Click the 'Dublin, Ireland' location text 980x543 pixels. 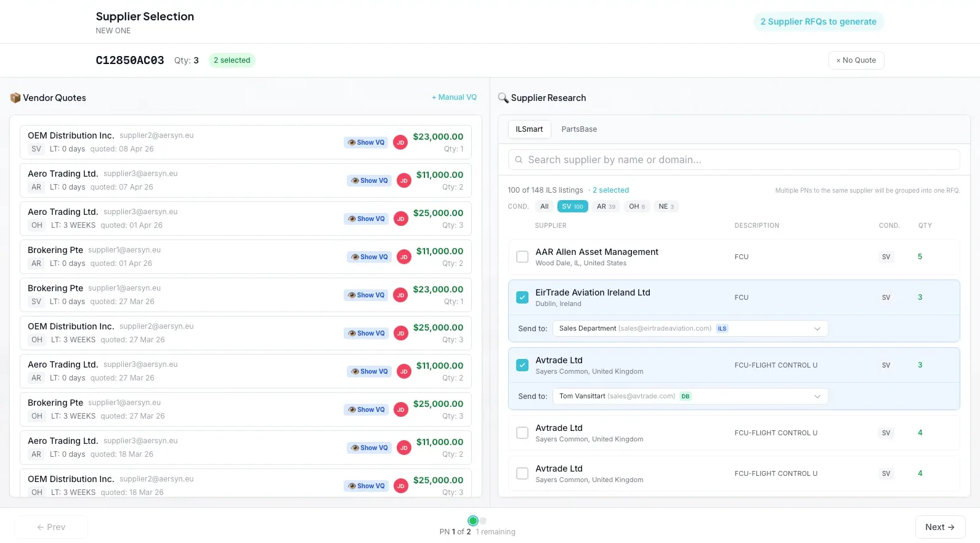point(558,304)
